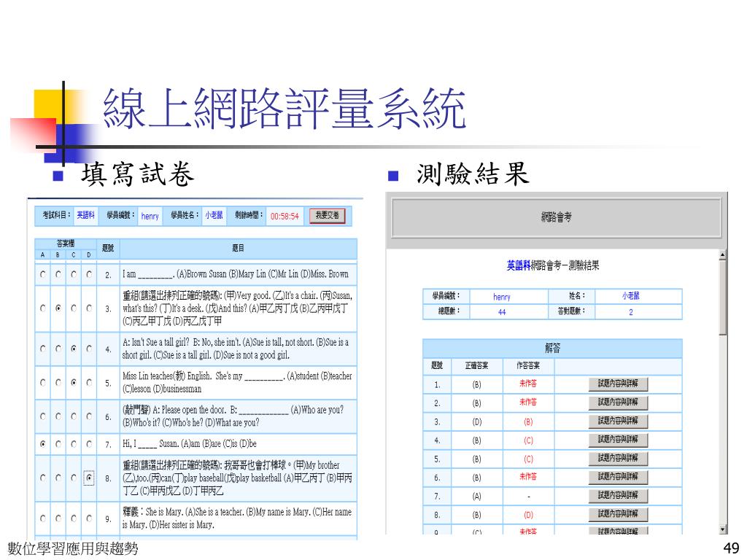Click question 7 text 'Hi, I ___ Susan'

click(x=190, y=444)
